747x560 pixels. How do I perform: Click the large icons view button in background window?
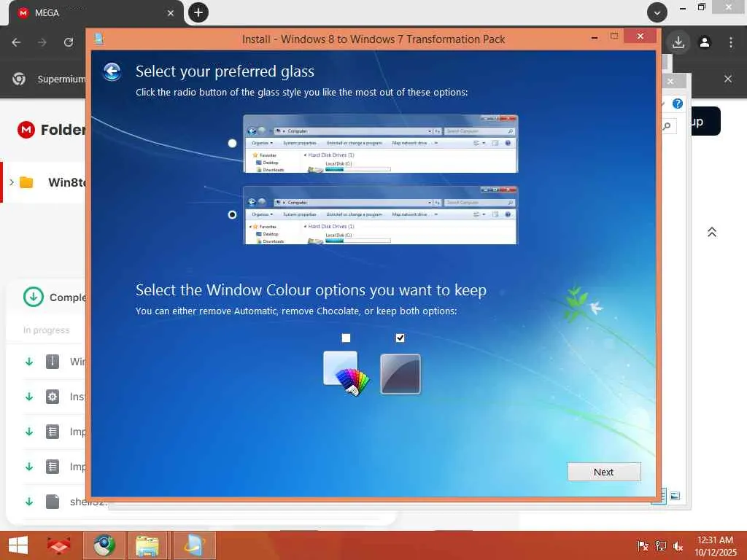(x=675, y=496)
